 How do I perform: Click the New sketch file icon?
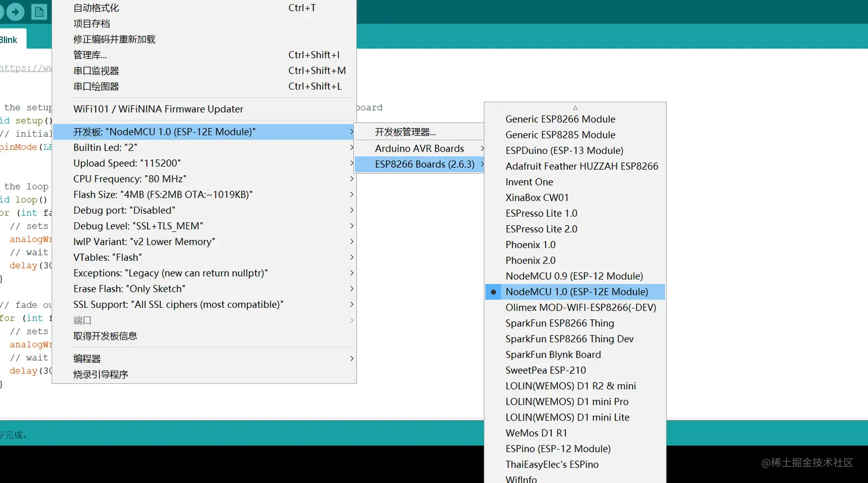coord(39,11)
